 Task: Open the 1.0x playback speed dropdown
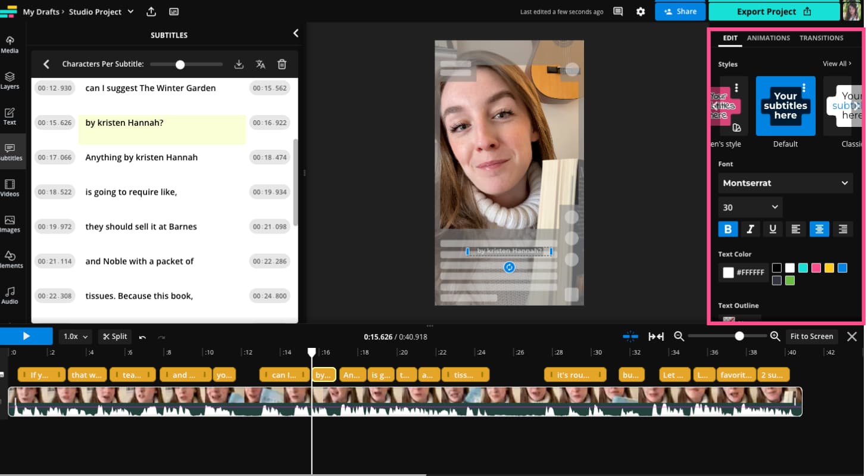click(75, 337)
